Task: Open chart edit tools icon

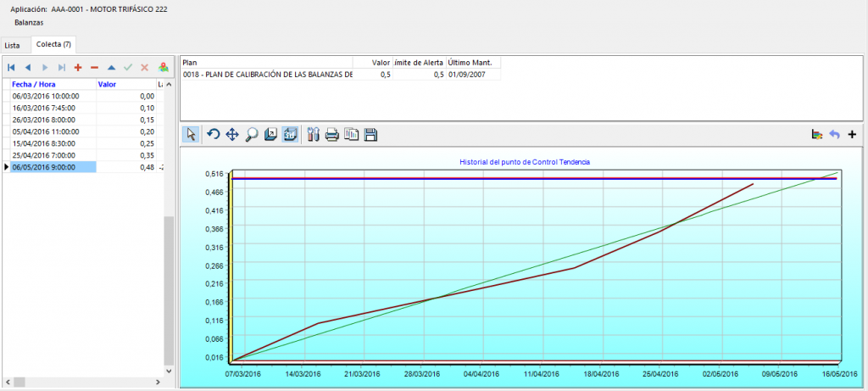Action: pyautogui.click(x=313, y=134)
